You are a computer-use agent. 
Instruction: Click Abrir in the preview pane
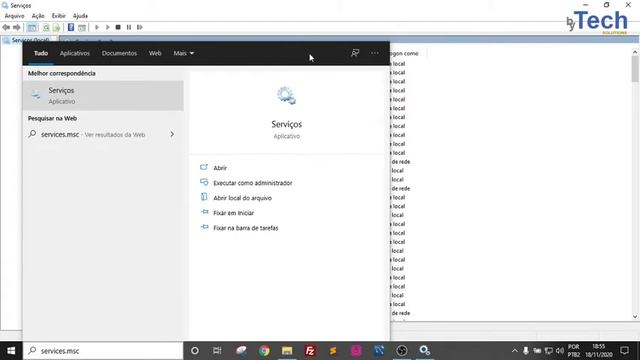click(x=220, y=168)
